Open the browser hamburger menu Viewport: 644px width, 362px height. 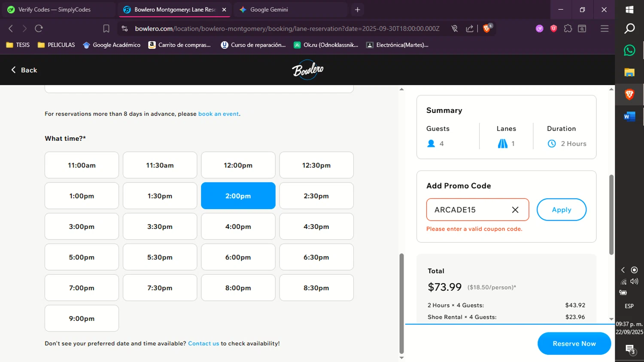[605, 28]
